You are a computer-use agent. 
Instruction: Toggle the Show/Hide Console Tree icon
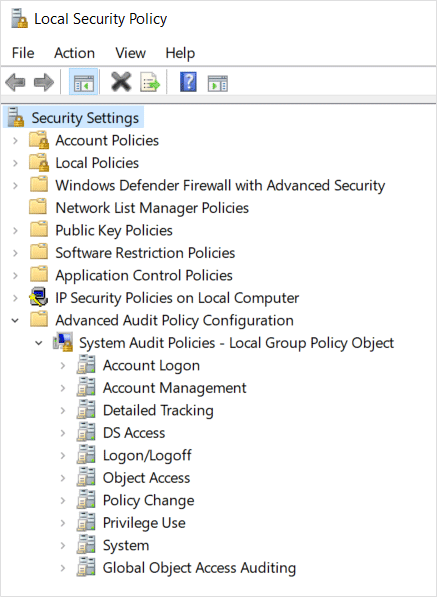(x=84, y=82)
